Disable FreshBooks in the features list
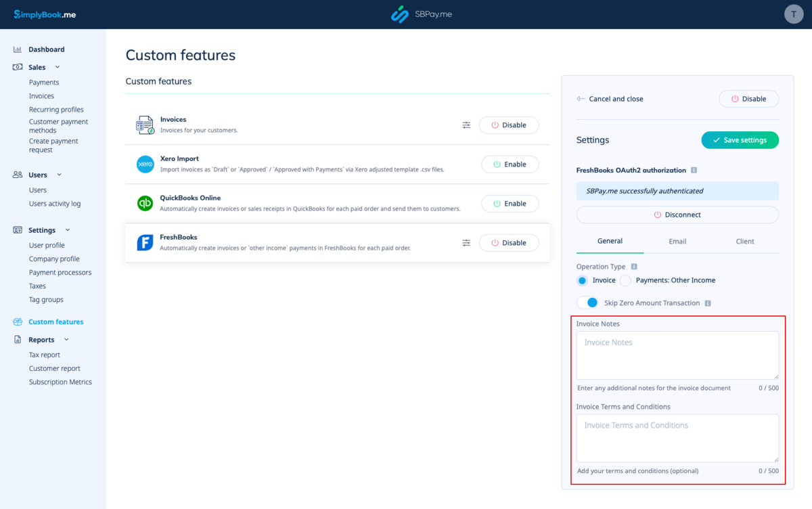The width and height of the screenshot is (812, 509). (x=509, y=243)
